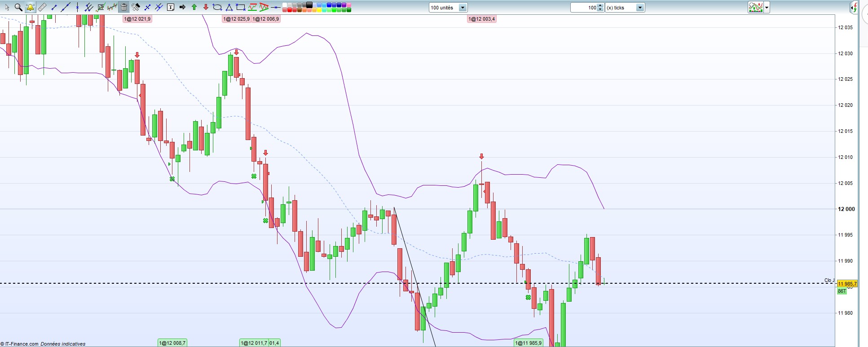Select the red-green horizontal channel tool
Screen dimensions: 868x347
pyautogui.click(x=252, y=7)
